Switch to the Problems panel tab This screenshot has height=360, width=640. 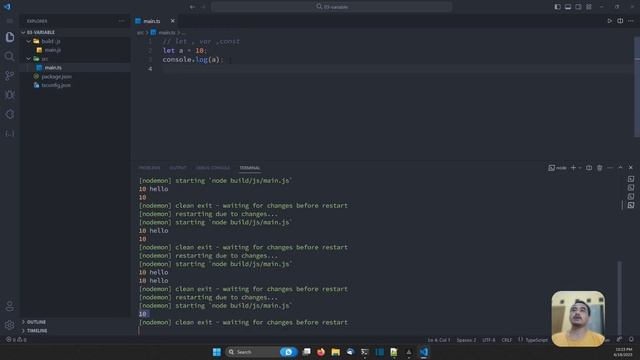point(149,168)
